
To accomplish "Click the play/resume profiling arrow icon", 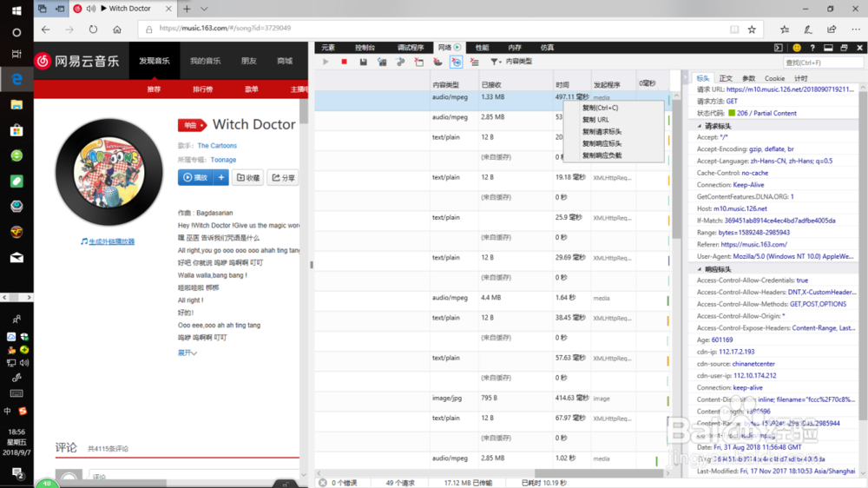I will [325, 62].
